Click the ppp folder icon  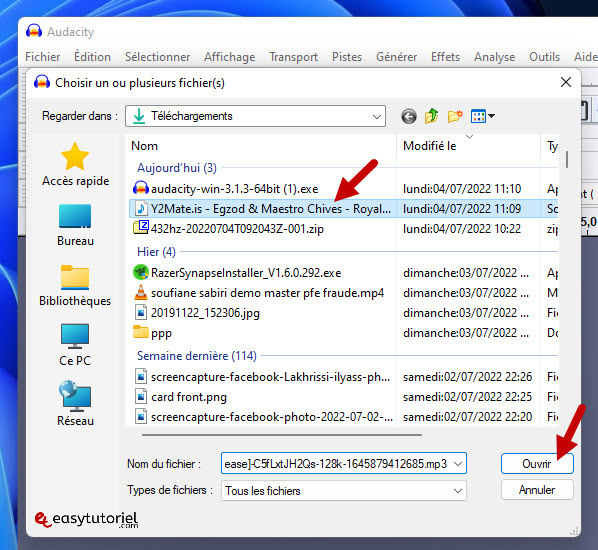point(140,332)
